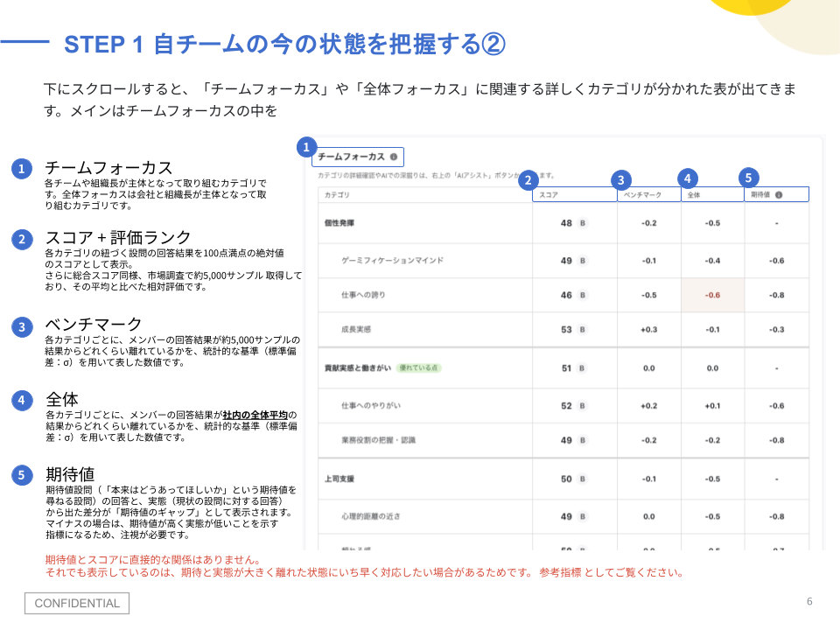
Task: Click the 全体 column header
Action: tap(712, 195)
